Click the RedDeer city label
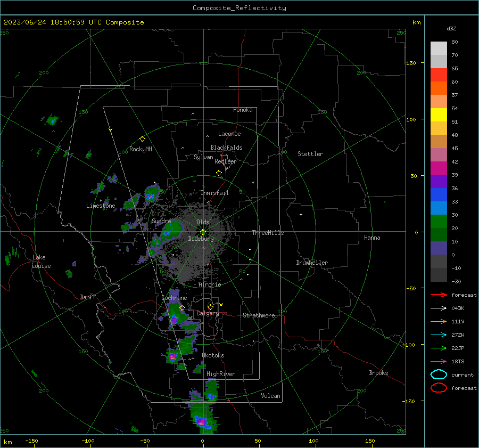 (x=226, y=161)
